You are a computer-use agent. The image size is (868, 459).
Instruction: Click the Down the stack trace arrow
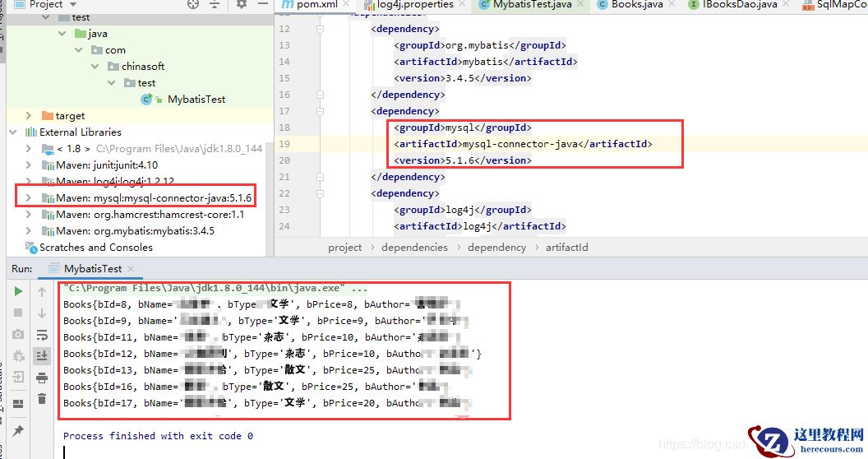click(x=42, y=313)
